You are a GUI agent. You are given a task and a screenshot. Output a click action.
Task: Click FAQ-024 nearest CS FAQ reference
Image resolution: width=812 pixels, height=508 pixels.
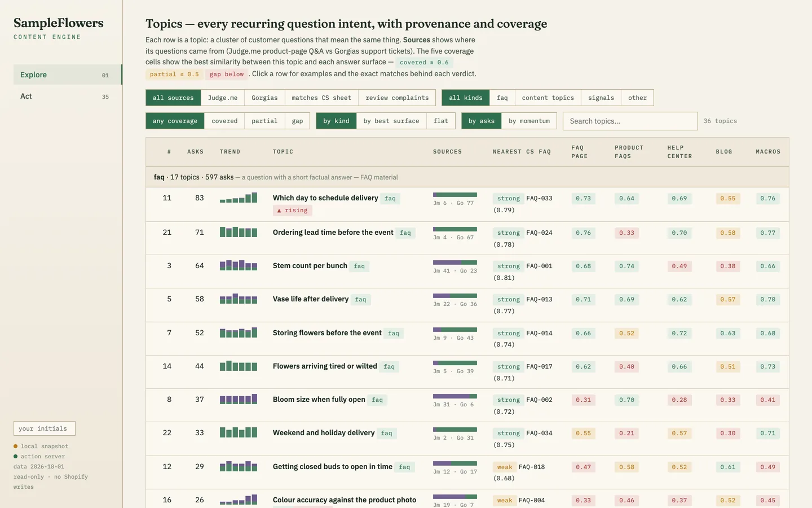click(x=539, y=233)
